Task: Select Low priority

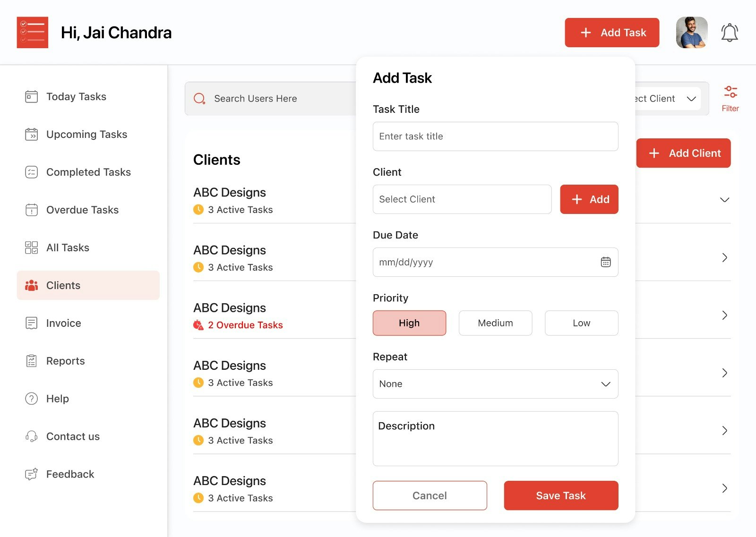Action: 581,323
